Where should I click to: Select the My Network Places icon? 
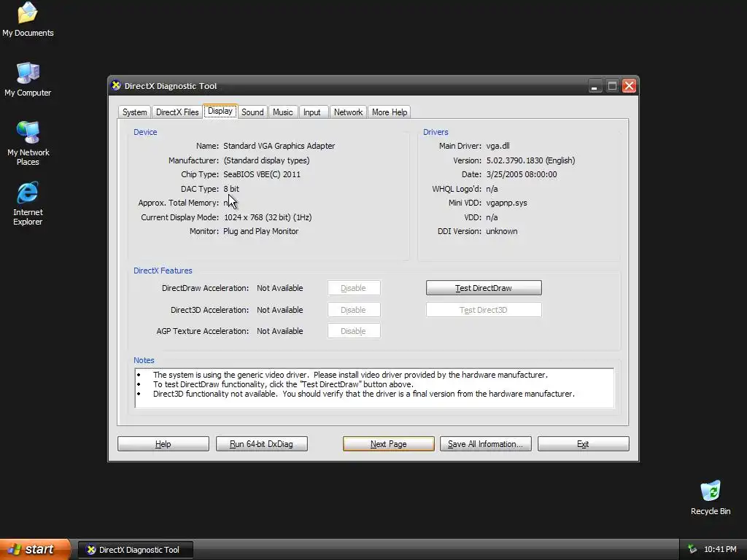click(x=28, y=143)
